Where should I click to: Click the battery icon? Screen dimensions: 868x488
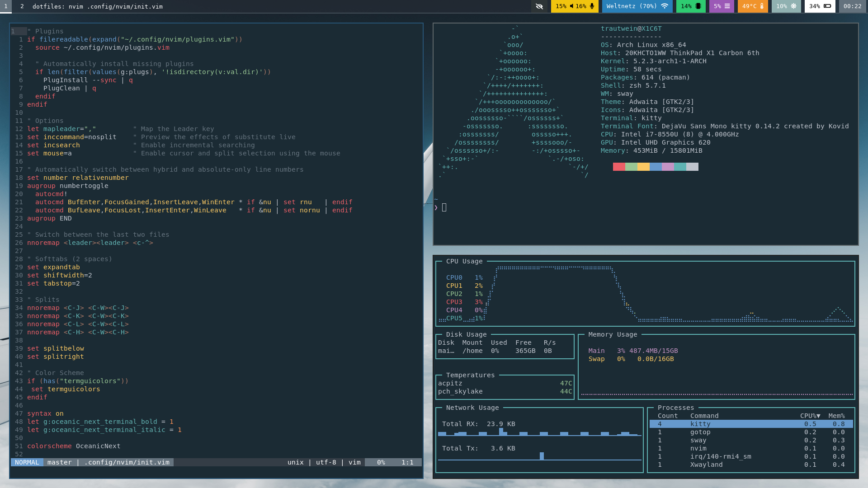[827, 6]
